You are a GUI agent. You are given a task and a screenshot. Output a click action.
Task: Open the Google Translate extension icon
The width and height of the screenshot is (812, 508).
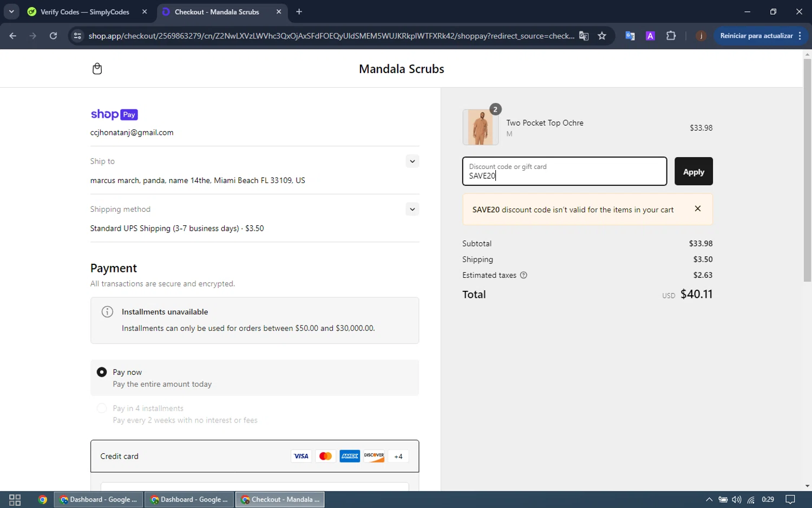[x=630, y=36]
